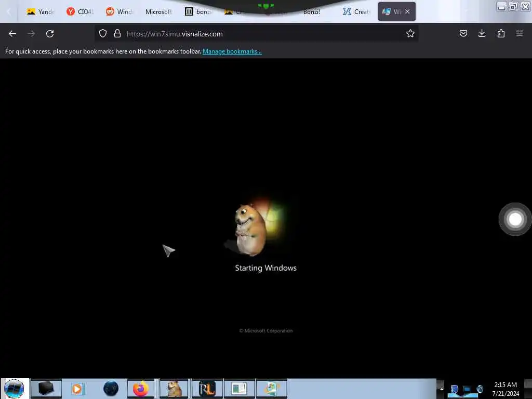
Task: Switch to the Yandex tab
Action: (41, 12)
